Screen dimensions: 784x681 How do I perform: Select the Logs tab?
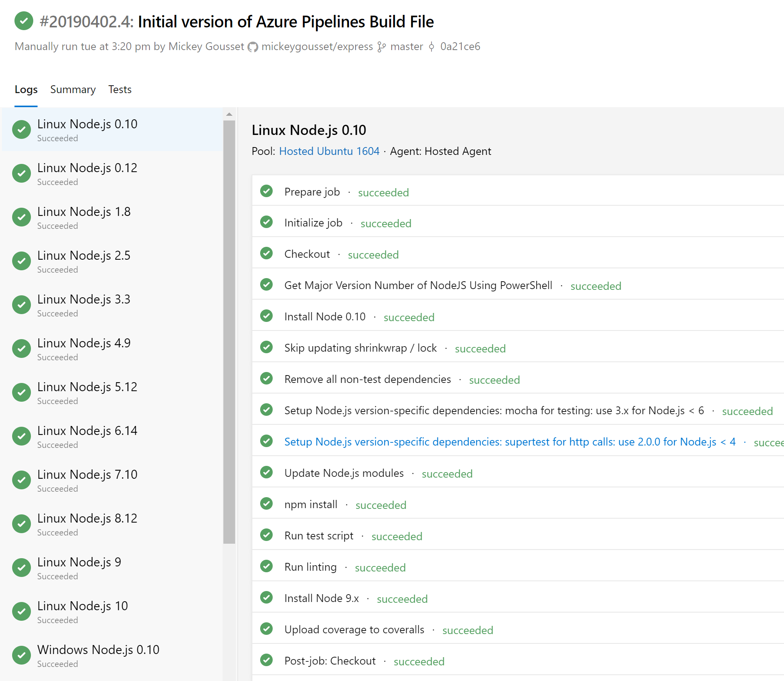(26, 90)
